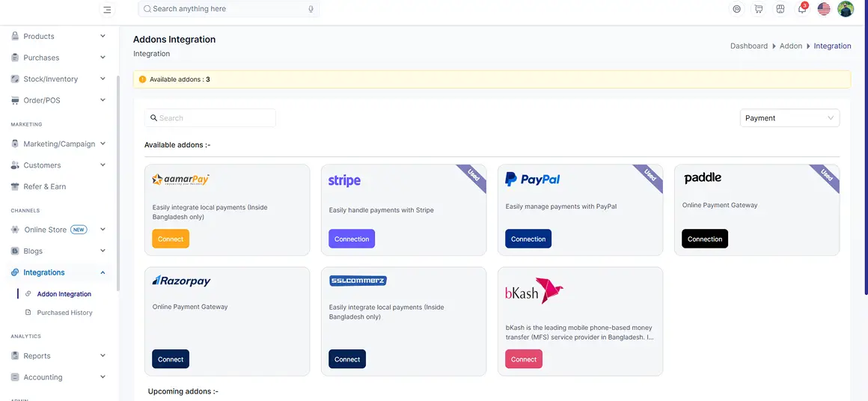The image size is (868, 401).
Task: Click Connect button for SSLCommerz
Action: click(347, 359)
